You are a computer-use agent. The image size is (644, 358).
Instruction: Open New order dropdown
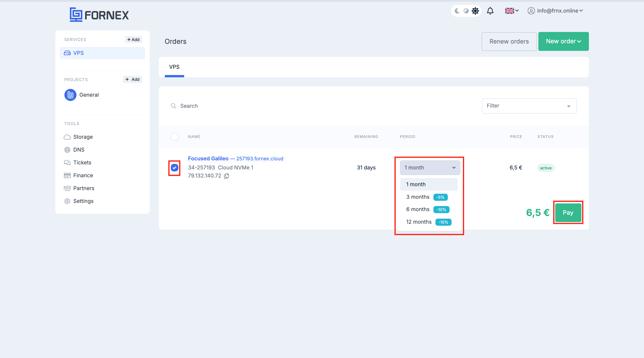tap(563, 41)
